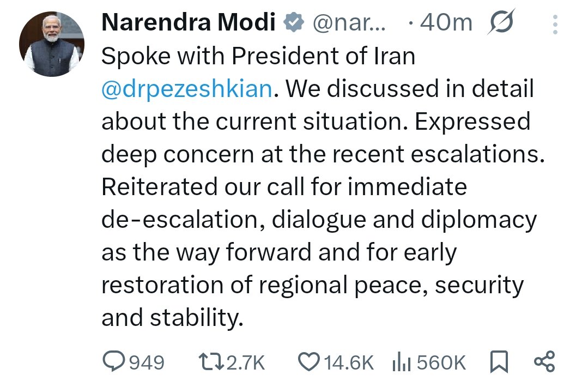Image resolution: width=588 pixels, height=387 pixels.
Task: Like the tweet with the heart icon
Action: coord(309,361)
